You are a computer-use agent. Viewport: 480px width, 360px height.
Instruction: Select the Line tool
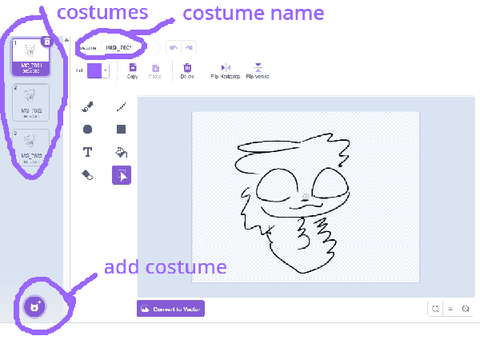click(121, 107)
